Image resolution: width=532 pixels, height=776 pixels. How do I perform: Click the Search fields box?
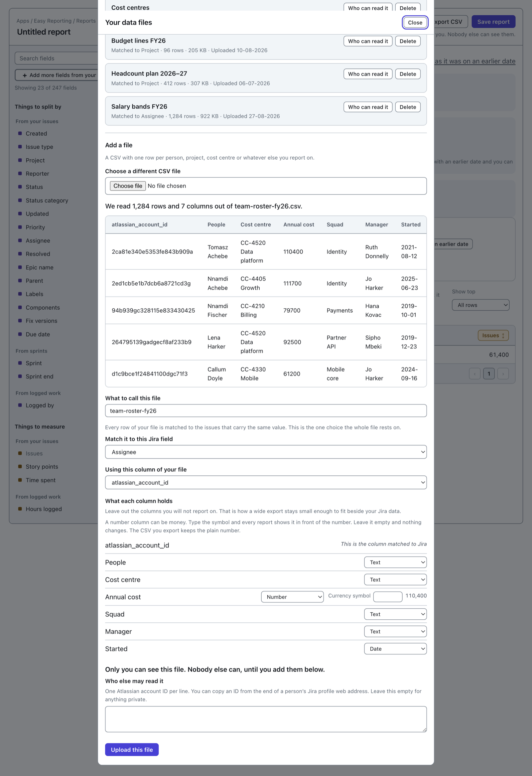pos(57,58)
